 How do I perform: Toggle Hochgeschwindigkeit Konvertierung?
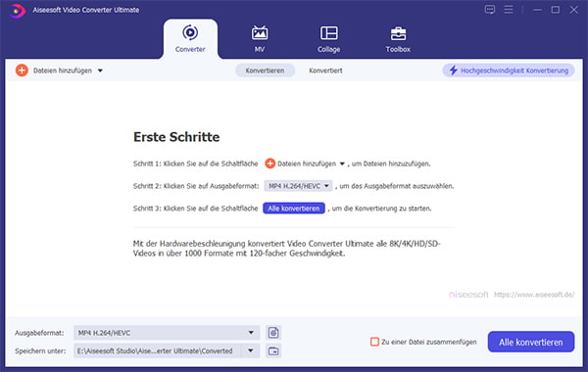pyautogui.click(x=509, y=70)
